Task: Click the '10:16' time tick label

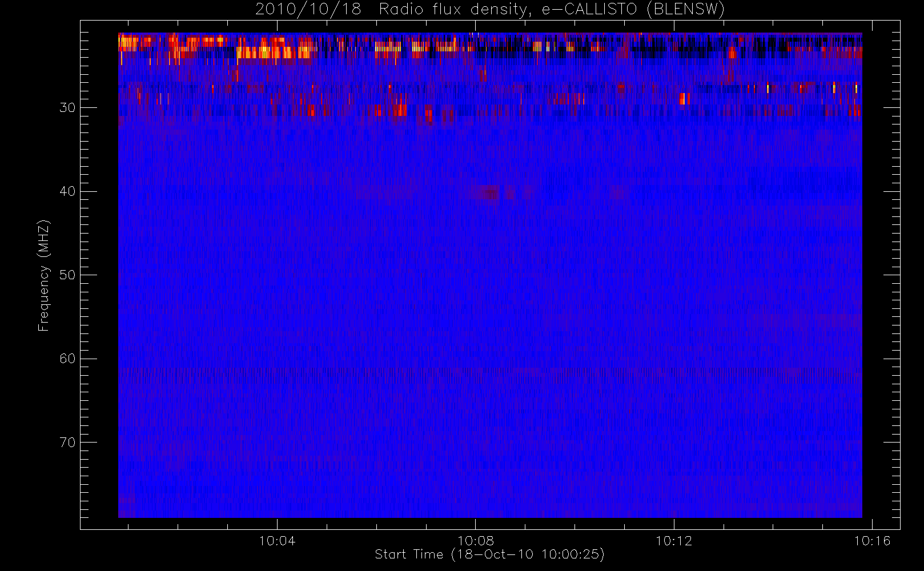Action: pyautogui.click(x=872, y=541)
